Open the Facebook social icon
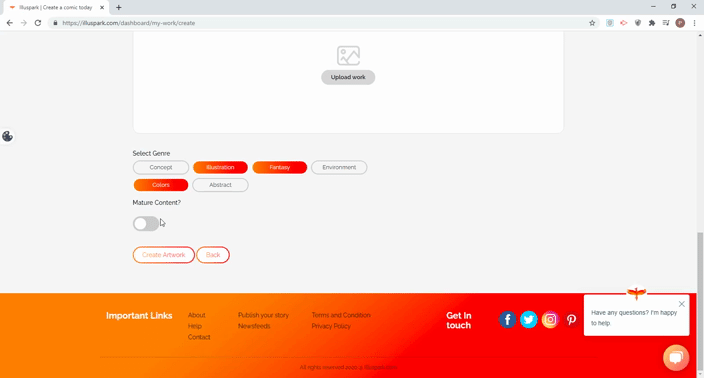 pos(507,320)
